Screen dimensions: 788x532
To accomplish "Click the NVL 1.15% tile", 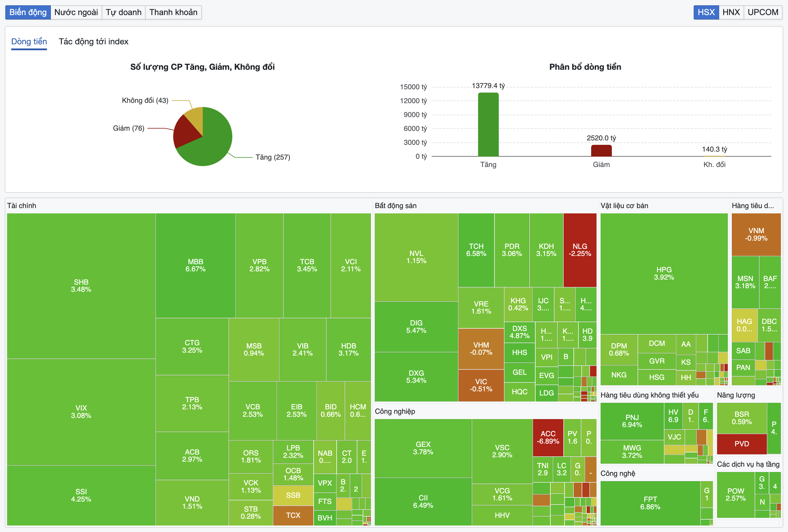I will (416, 257).
